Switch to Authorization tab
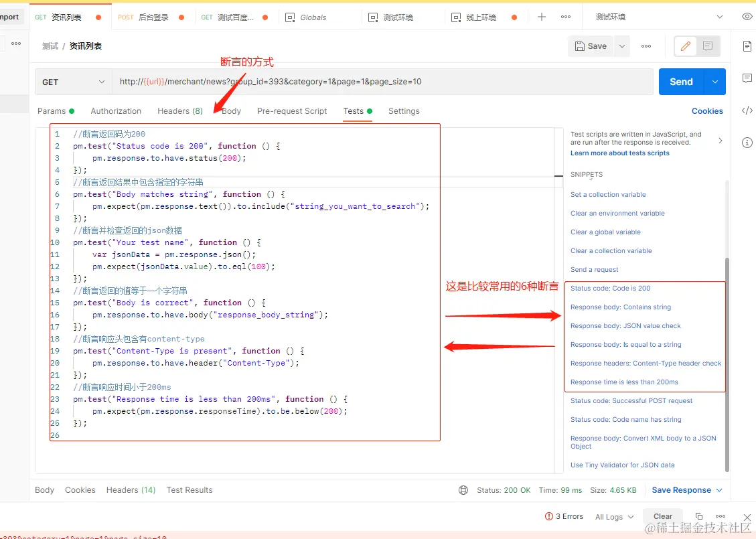The image size is (756, 539). [116, 111]
